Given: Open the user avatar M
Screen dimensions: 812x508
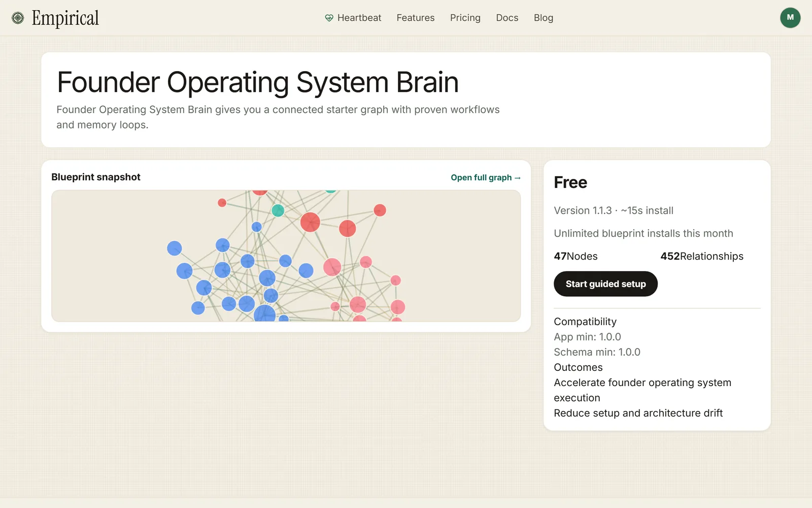Looking at the screenshot, I should pos(790,18).
